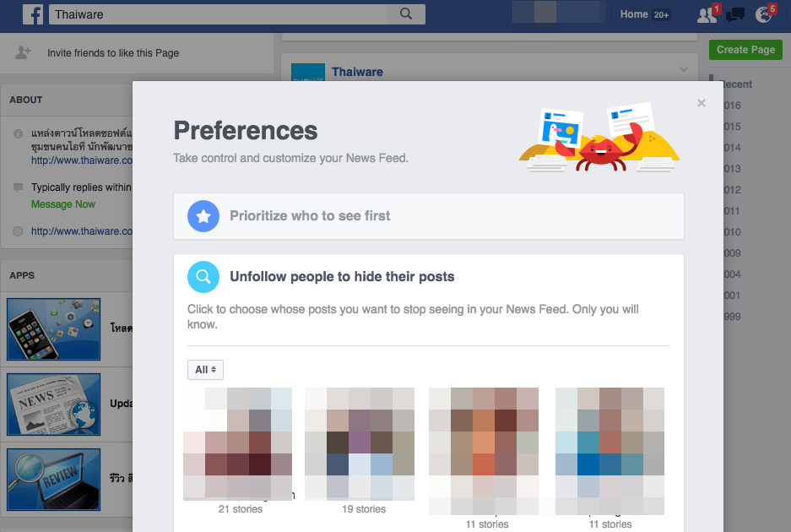The image size is (791, 532).
Task: Click in the Thaiware search field
Action: pyautogui.click(x=218, y=14)
